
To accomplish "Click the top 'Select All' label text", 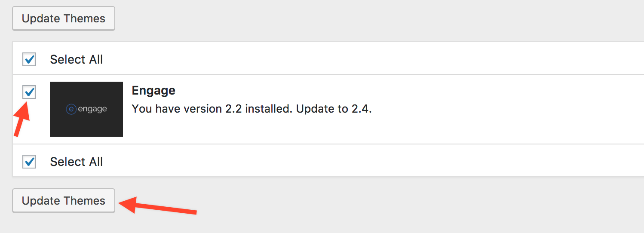I will point(77,59).
